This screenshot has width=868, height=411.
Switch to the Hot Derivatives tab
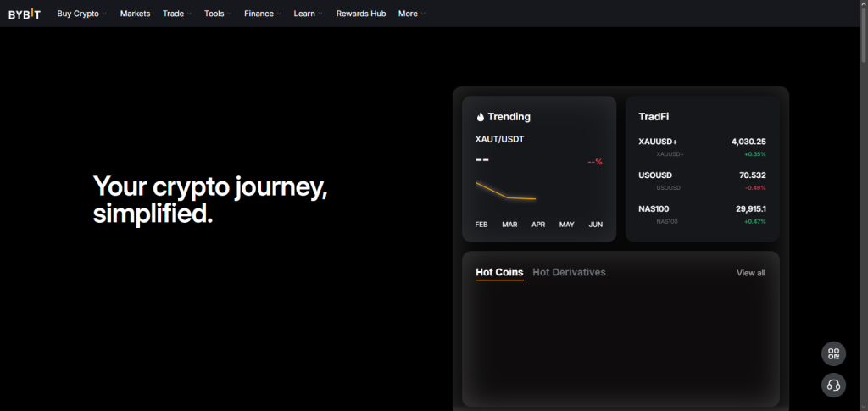coord(569,272)
